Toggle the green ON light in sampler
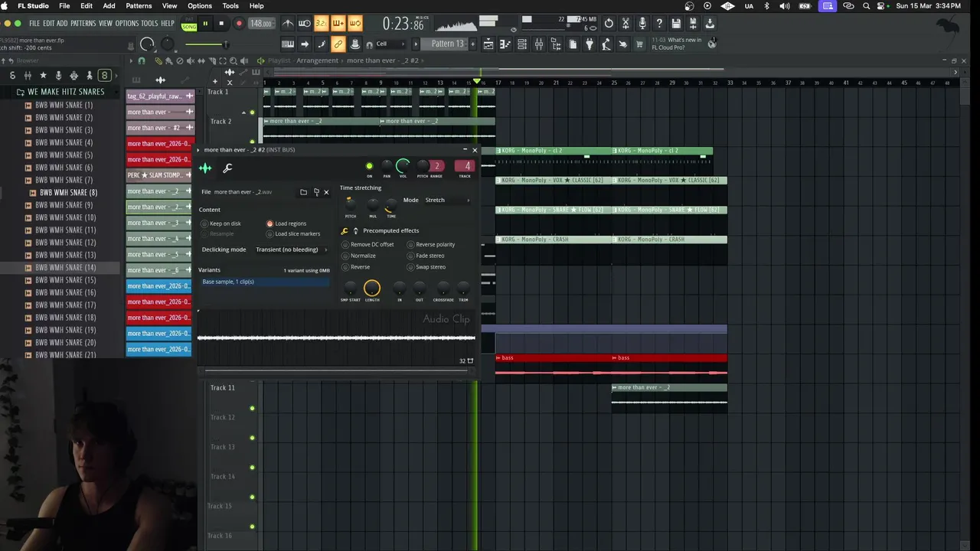Viewport: 980px width, 551px height. point(369,166)
